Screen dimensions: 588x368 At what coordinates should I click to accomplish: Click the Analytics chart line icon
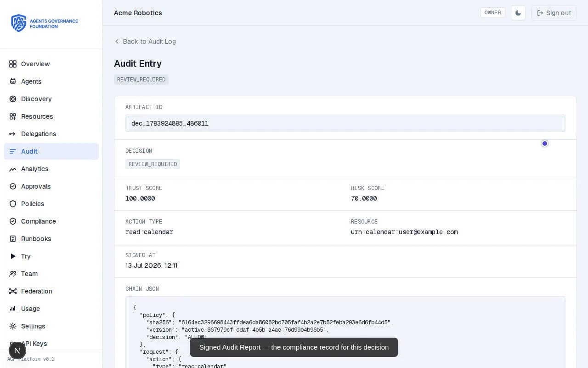coord(13,169)
